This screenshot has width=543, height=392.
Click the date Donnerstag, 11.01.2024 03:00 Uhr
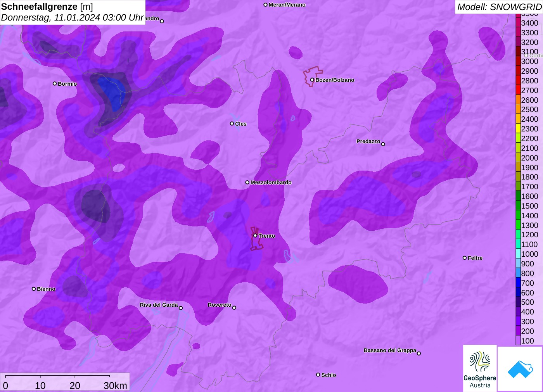click(x=73, y=17)
